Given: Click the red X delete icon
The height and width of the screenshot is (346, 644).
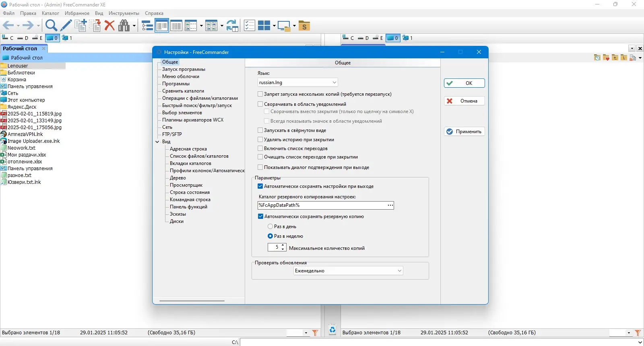Looking at the screenshot, I should [109, 26].
